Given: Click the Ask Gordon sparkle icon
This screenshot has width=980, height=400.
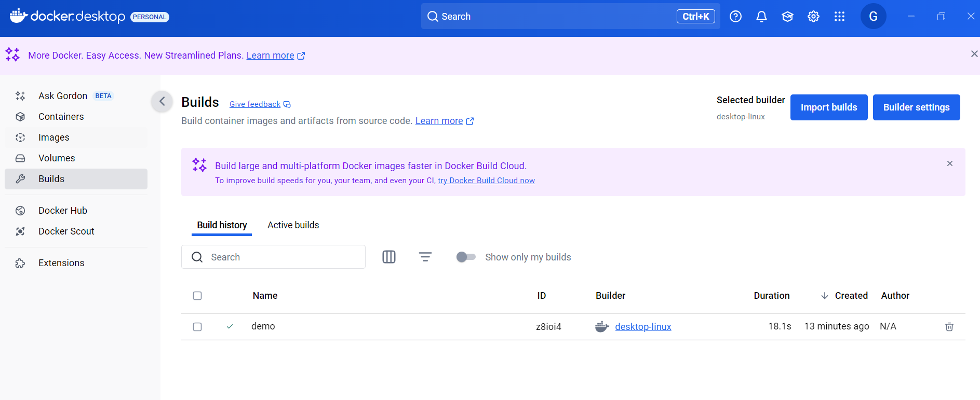Looking at the screenshot, I should (x=20, y=96).
